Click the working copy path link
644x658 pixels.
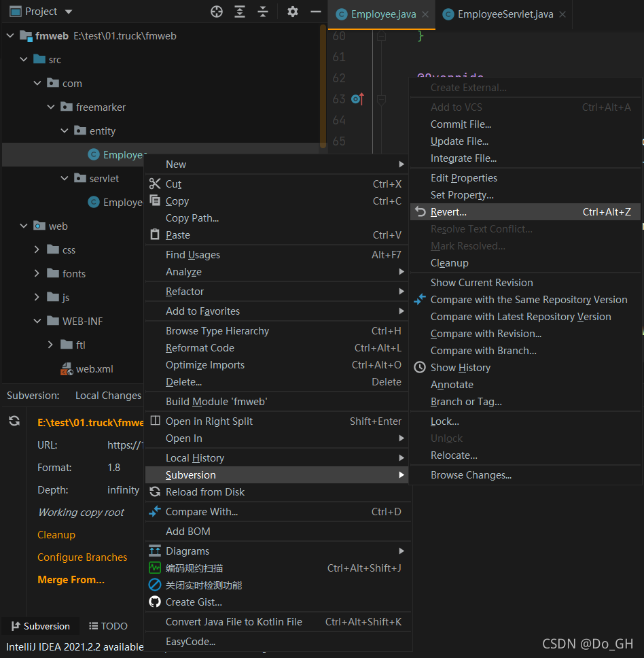point(90,423)
